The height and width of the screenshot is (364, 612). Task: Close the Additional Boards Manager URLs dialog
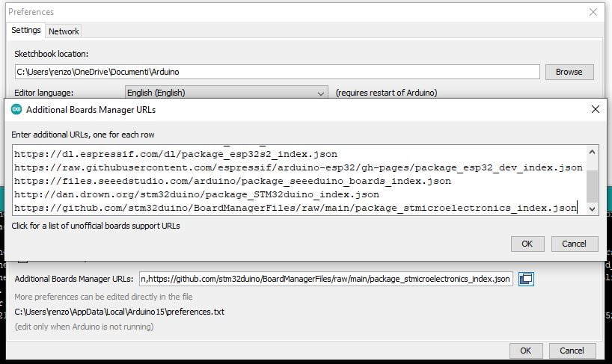coord(596,109)
